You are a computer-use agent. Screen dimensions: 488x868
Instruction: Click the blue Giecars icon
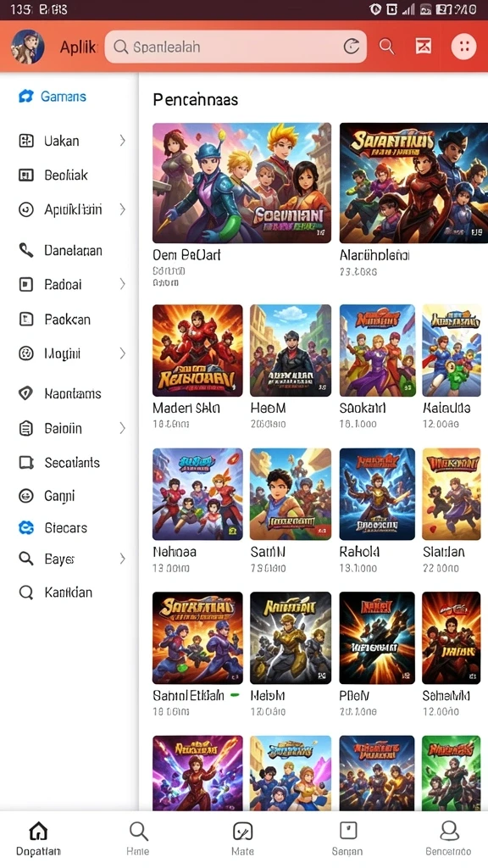pyautogui.click(x=25, y=527)
